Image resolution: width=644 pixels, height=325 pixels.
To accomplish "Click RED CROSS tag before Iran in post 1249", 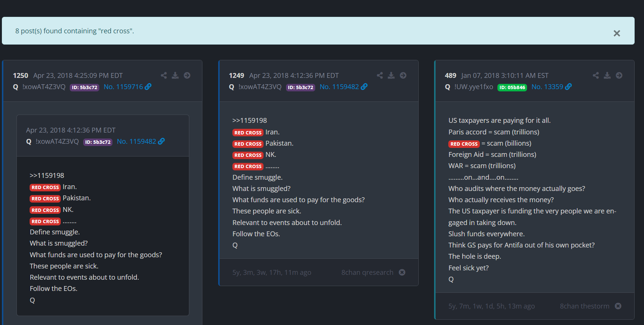I will click(248, 133).
